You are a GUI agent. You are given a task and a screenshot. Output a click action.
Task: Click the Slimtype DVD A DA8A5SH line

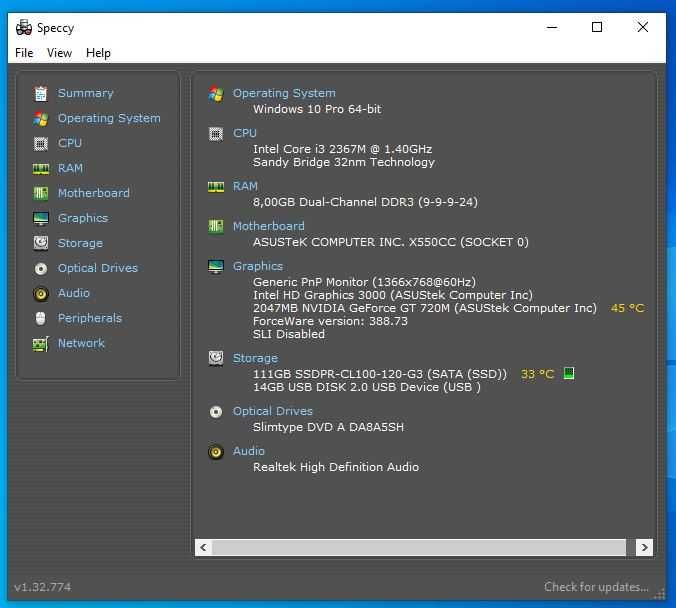(x=329, y=427)
